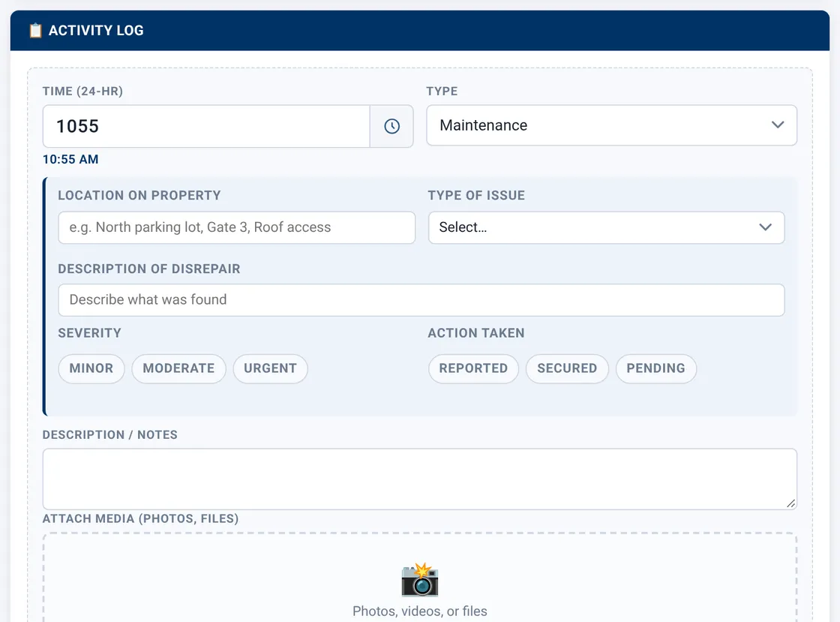840x622 pixels.
Task: Click the 'TIME (24-HR)' label
Action: 83,92
